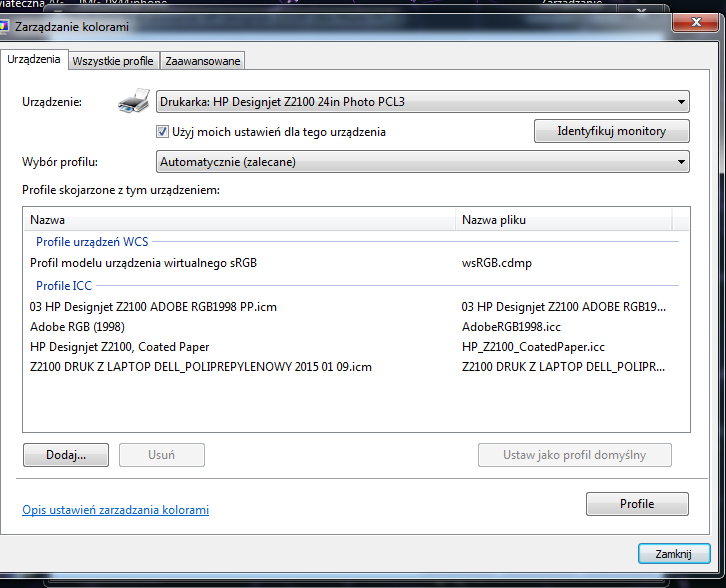Switch to the Urządzenia tab
Image resolution: width=726 pixels, height=588 pixels.
(34, 60)
